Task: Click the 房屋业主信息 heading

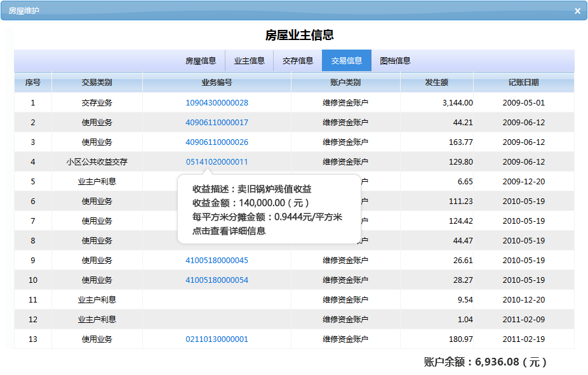Action: point(299,35)
